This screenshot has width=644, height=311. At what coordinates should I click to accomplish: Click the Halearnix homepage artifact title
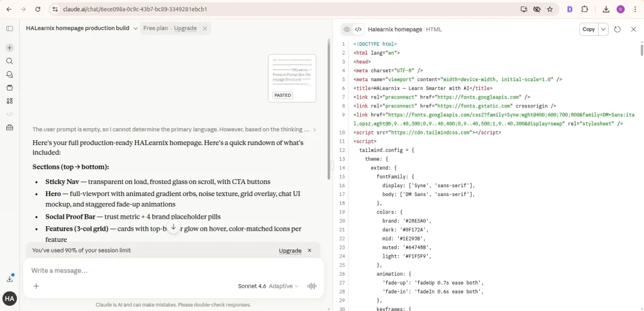click(395, 29)
